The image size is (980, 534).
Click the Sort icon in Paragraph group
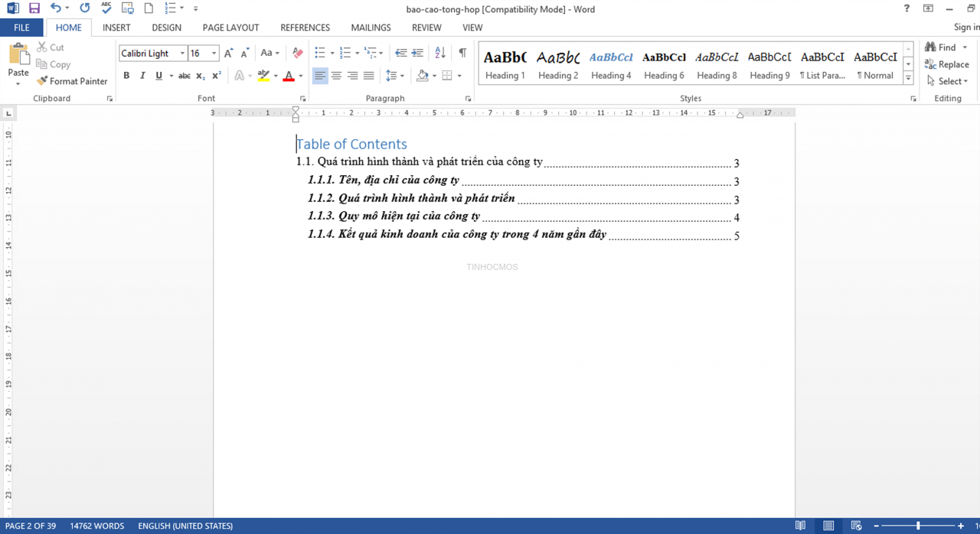440,53
